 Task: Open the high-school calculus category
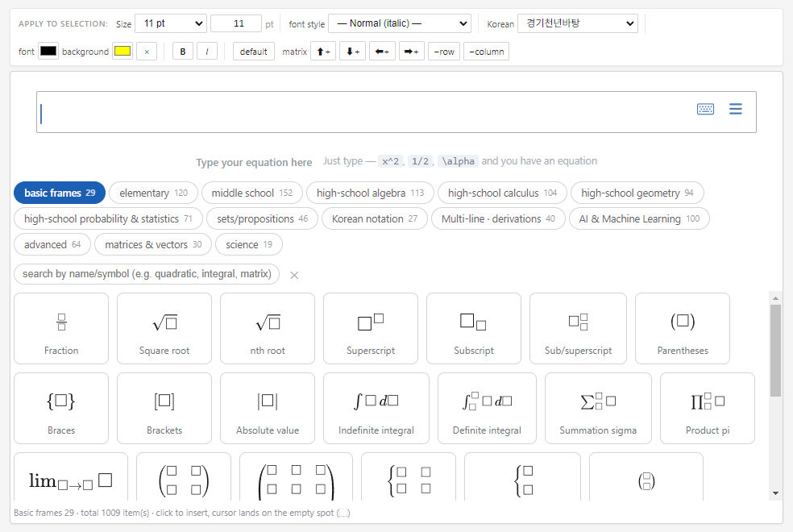pos(502,193)
